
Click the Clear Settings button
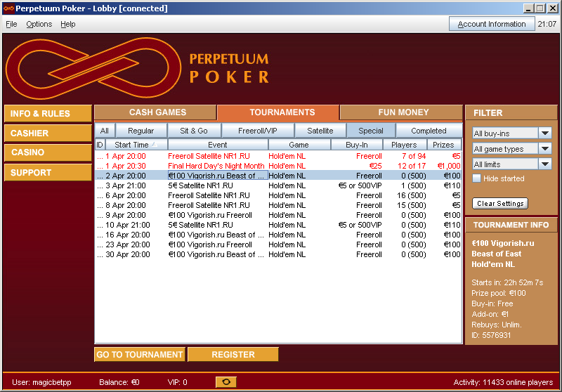500,204
